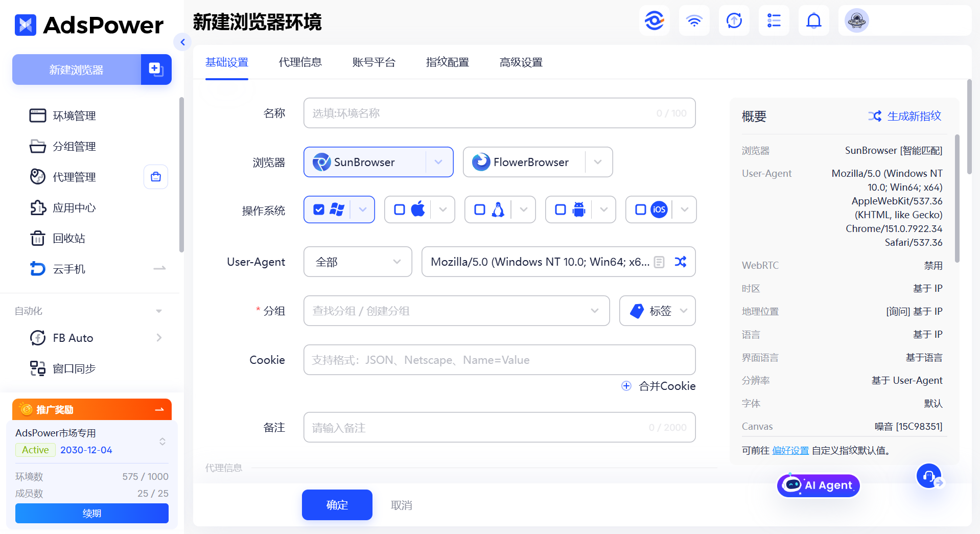Open 分组管理 folder item
Screen dimensions: 980x534
tap(74, 146)
